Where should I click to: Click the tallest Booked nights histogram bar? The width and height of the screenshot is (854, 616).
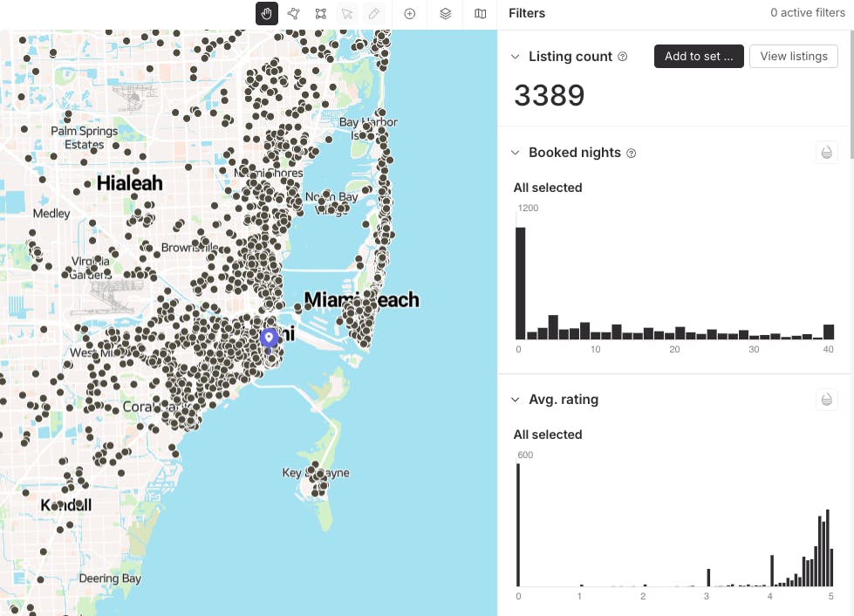tap(520, 284)
